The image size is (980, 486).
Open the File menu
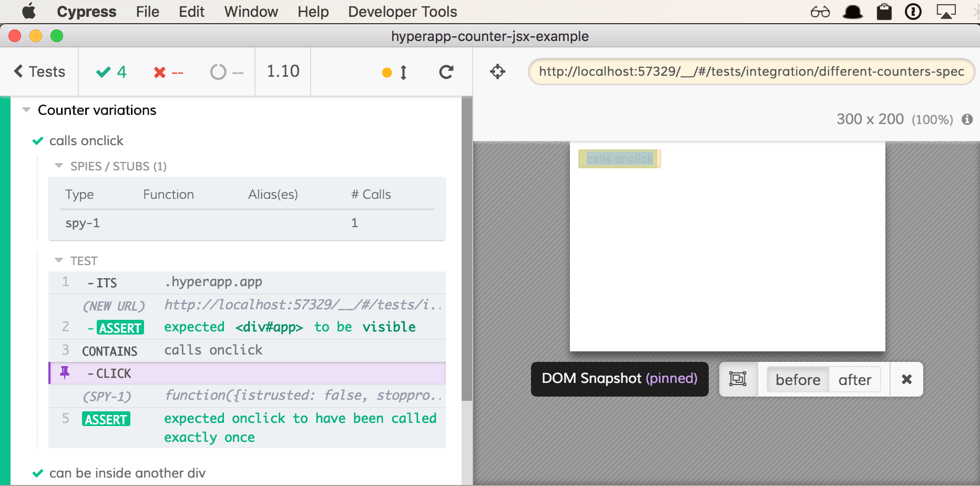pos(147,12)
